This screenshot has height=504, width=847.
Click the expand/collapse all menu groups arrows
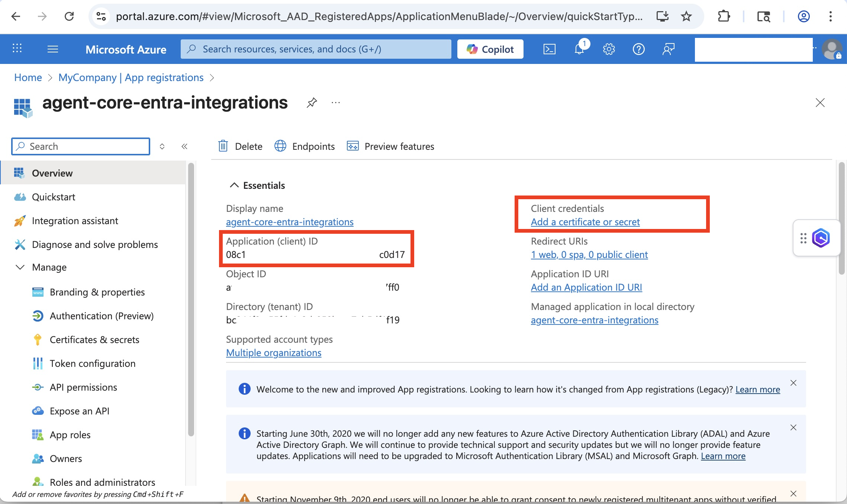[162, 146]
